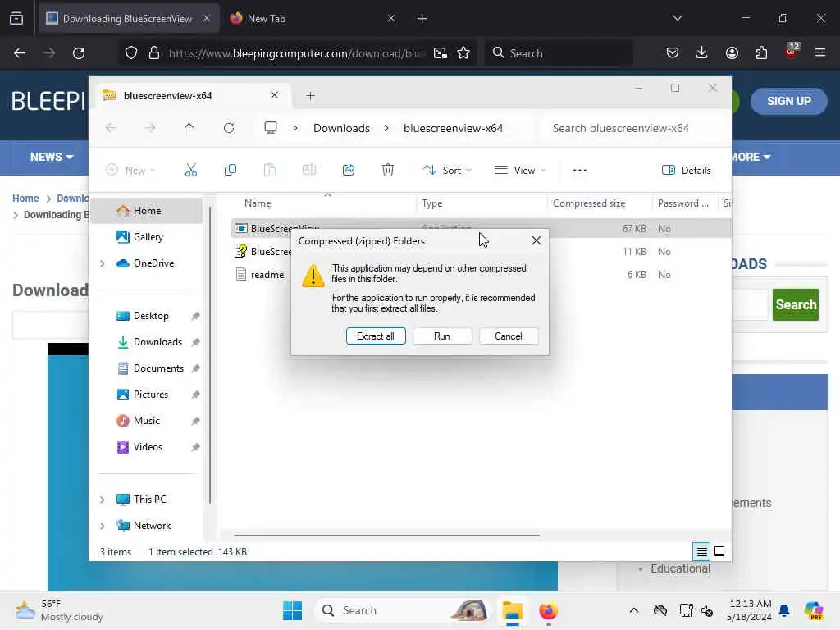
Task: Reload the page in Firefox
Action: tap(79, 53)
